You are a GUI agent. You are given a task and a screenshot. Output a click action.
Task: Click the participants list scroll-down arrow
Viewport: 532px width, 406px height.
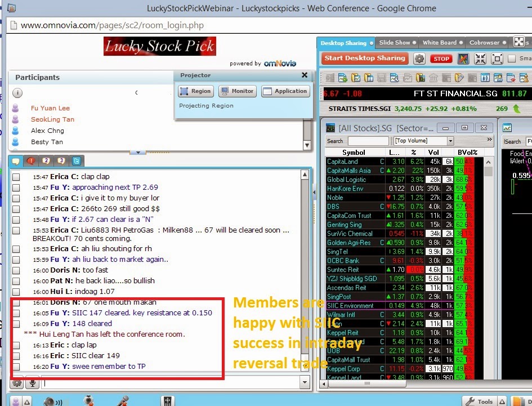point(307,146)
